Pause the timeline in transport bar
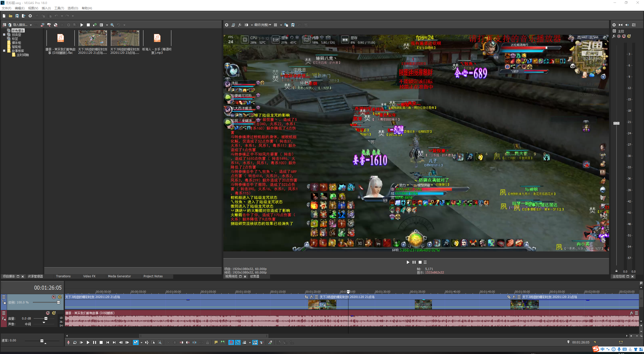The image size is (644, 354). click(95, 342)
